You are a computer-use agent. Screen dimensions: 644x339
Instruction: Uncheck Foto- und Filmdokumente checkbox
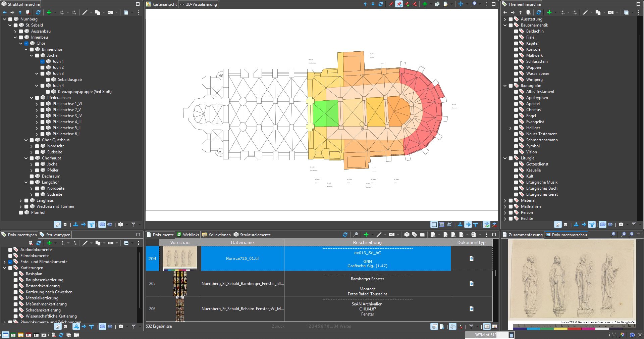[x=10, y=262]
